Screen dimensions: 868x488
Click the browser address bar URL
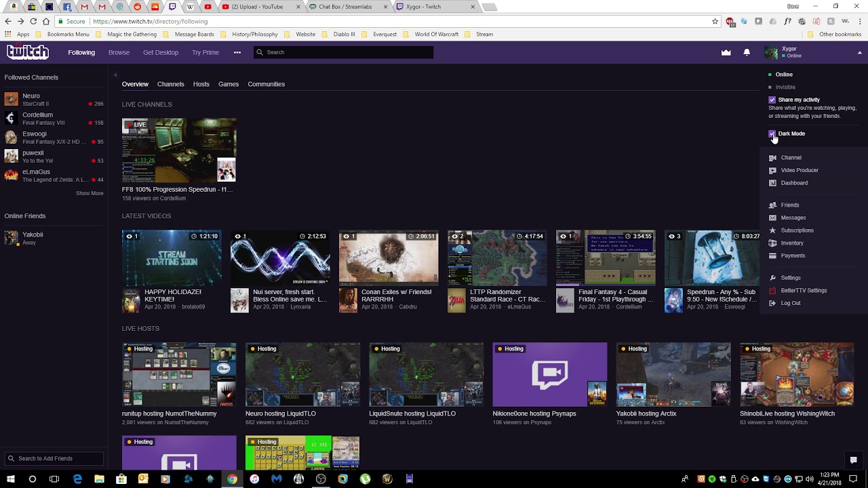[x=151, y=22]
